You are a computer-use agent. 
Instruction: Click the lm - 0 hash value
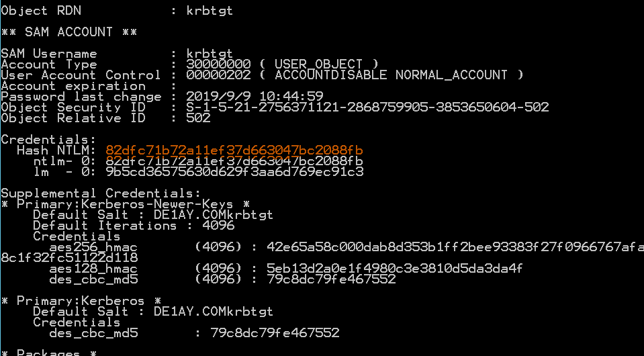(x=234, y=171)
